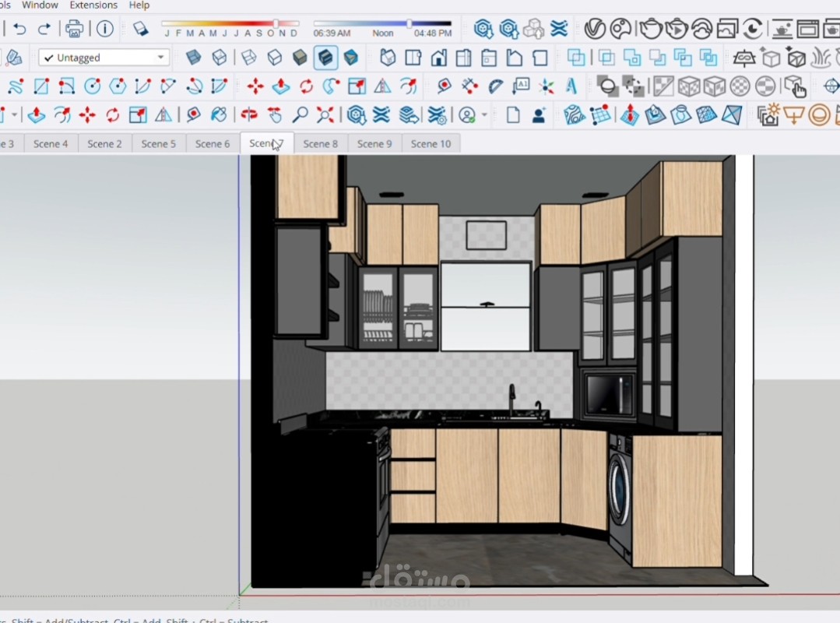Select the Dimensions tool

(469, 86)
